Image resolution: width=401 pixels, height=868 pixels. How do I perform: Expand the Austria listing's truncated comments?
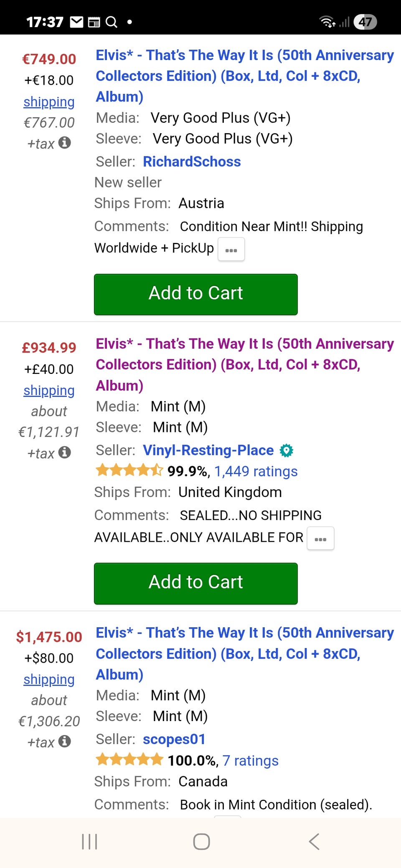coord(231,250)
